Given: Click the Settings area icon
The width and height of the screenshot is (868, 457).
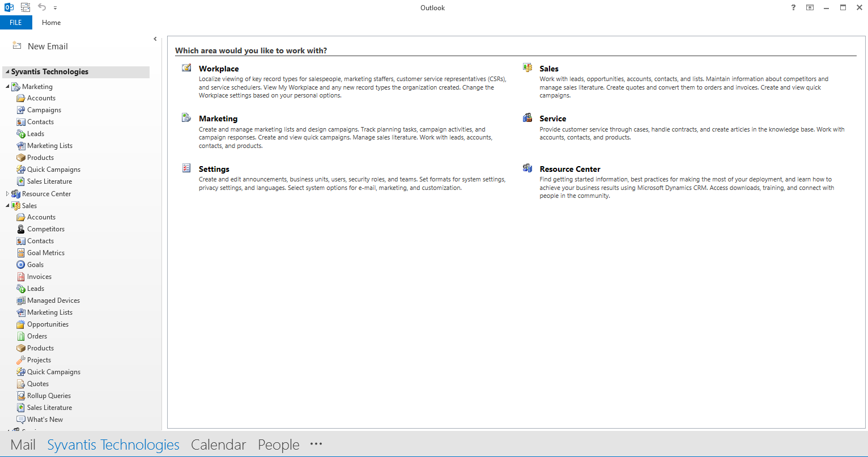Looking at the screenshot, I should [186, 168].
